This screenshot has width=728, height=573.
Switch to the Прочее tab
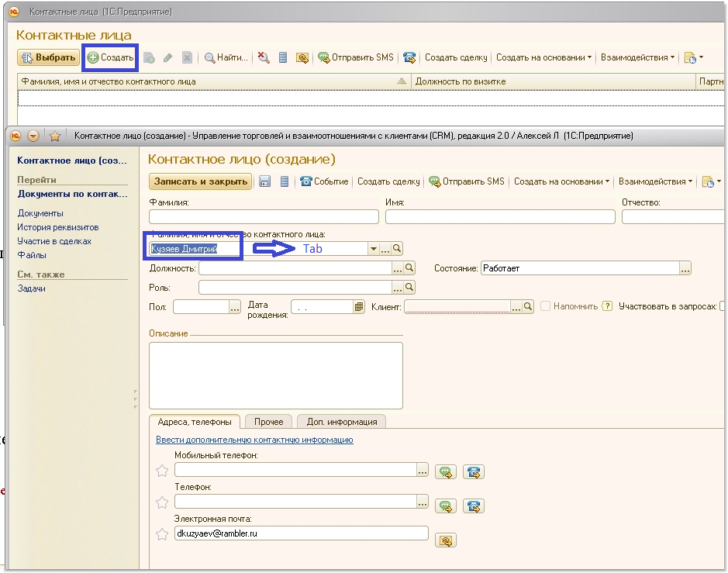(269, 422)
